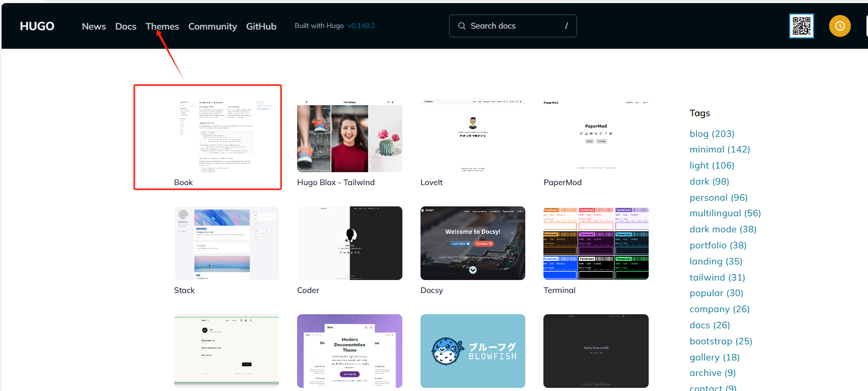The width and height of the screenshot is (868, 391).
Task: Filter by dark mode (38) tag
Action: pyautogui.click(x=723, y=229)
